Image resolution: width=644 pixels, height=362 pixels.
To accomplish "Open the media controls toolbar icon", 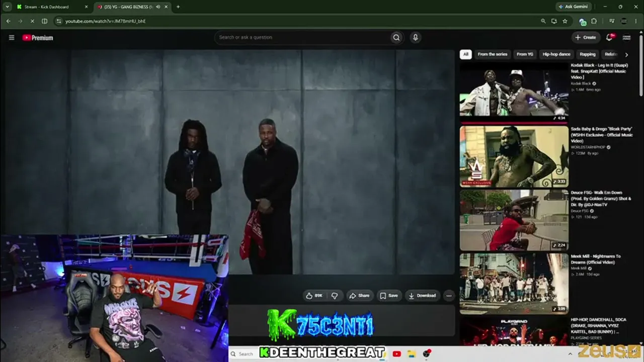I will (x=612, y=21).
